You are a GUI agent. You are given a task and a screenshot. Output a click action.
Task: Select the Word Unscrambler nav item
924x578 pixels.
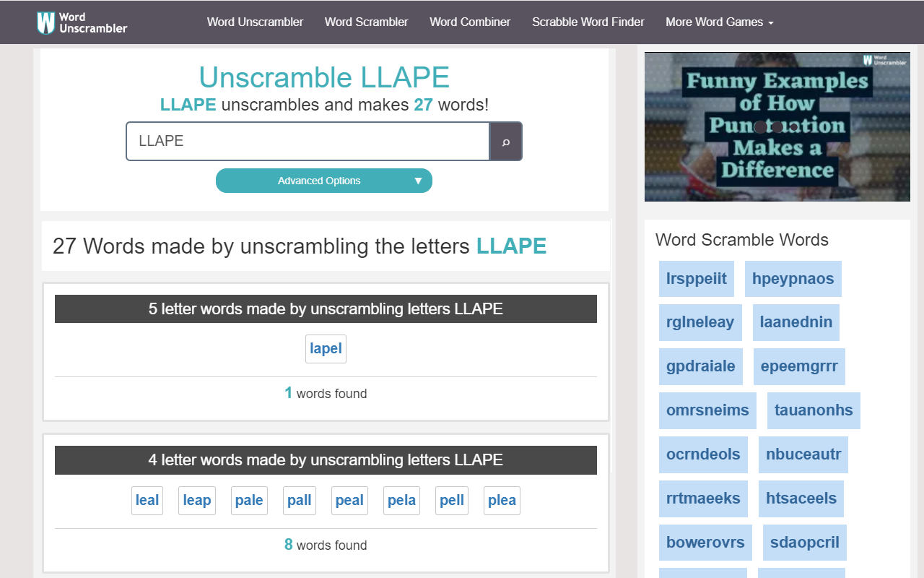(x=255, y=22)
